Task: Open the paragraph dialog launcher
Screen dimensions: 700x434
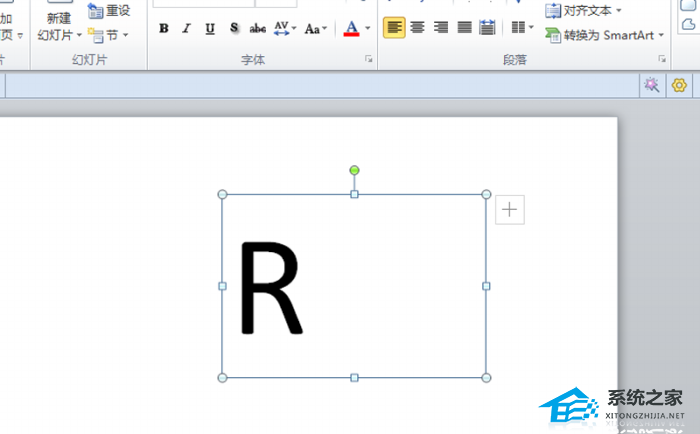Action: pos(662,60)
